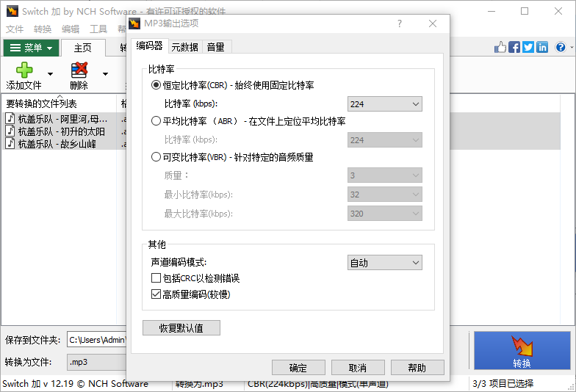Click the Switch app logo in main title bar
This screenshot has width=576, height=392.
tap(12, 11)
